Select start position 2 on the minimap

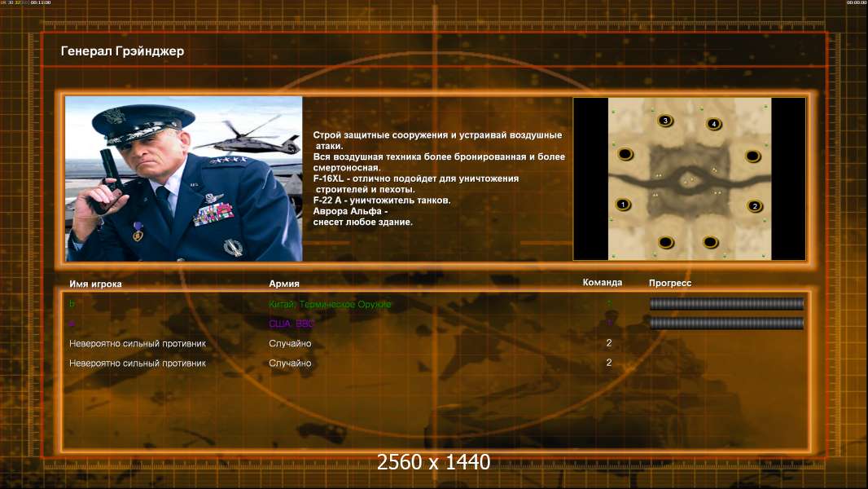click(755, 206)
